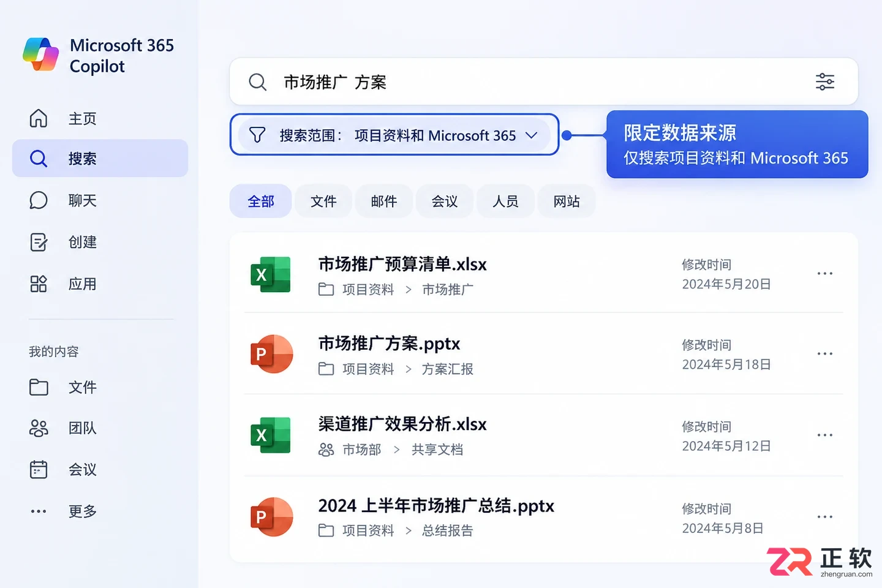The image size is (882, 588).
Task: Open search filter settings sliders icon
Action: (825, 81)
